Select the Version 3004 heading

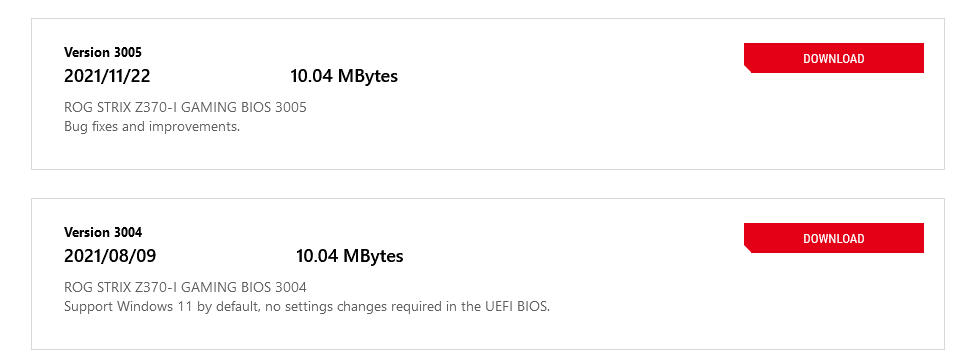[103, 232]
